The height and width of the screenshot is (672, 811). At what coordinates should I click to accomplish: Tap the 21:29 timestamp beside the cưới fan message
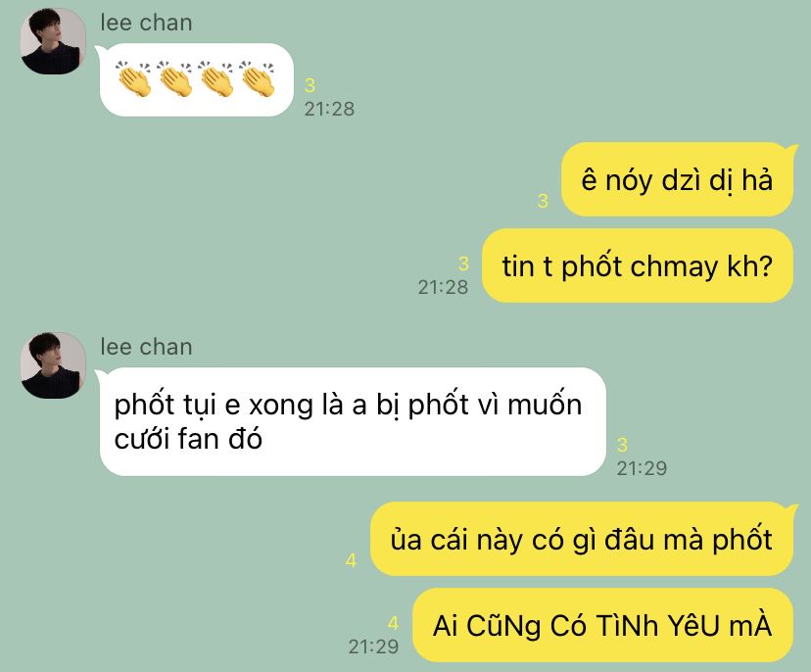pyautogui.click(x=642, y=468)
